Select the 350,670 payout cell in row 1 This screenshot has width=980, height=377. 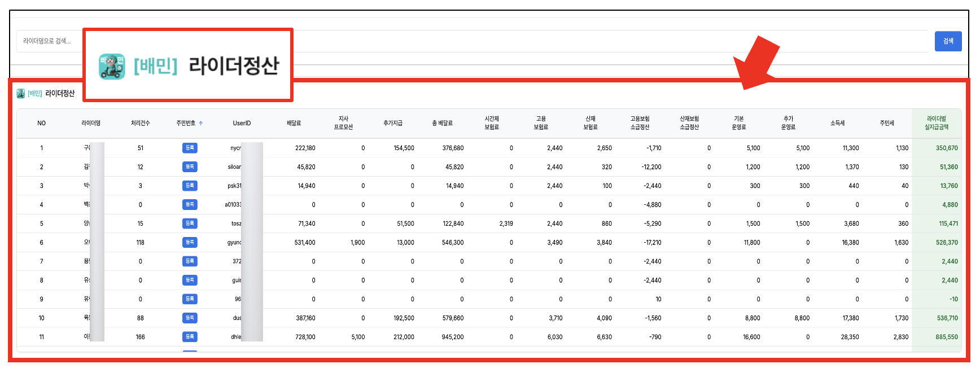946,148
